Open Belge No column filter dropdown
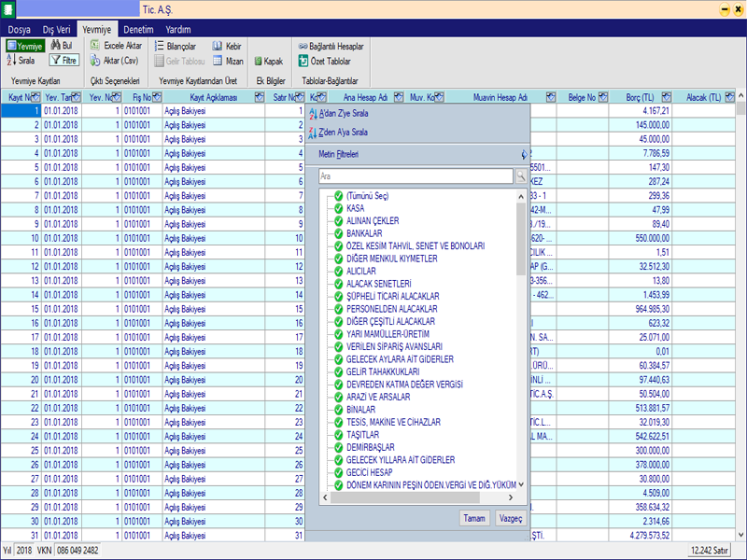The width and height of the screenshot is (747, 560). (603, 97)
